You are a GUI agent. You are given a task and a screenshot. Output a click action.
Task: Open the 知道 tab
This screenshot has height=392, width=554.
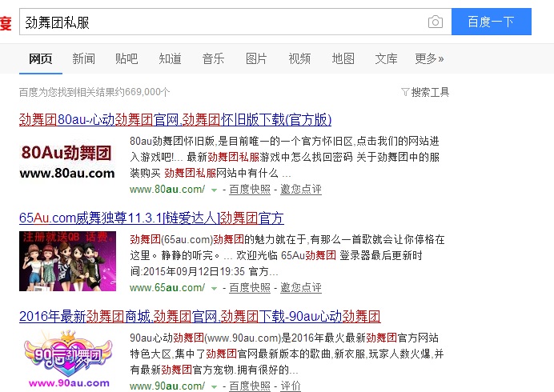(x=170, y=58)
